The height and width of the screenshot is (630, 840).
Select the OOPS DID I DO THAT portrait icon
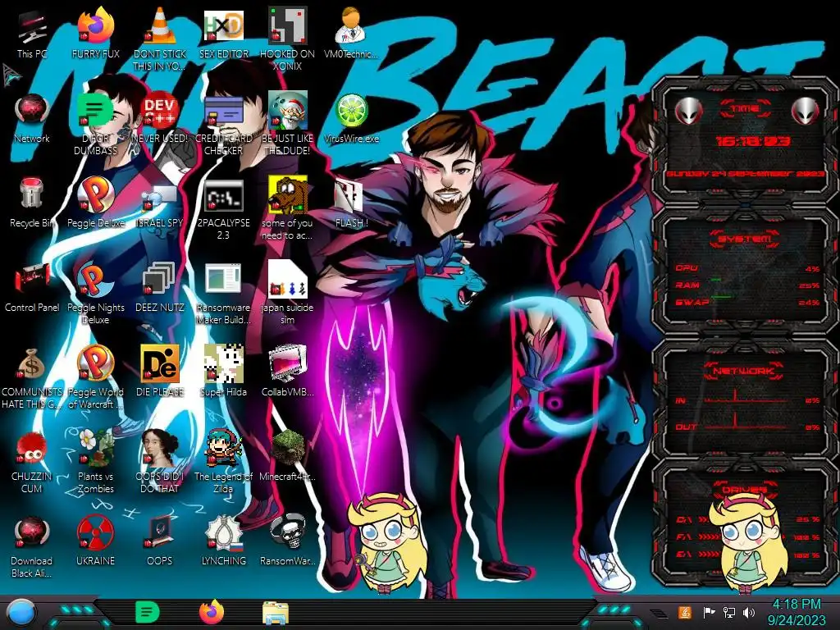point(160,448)
